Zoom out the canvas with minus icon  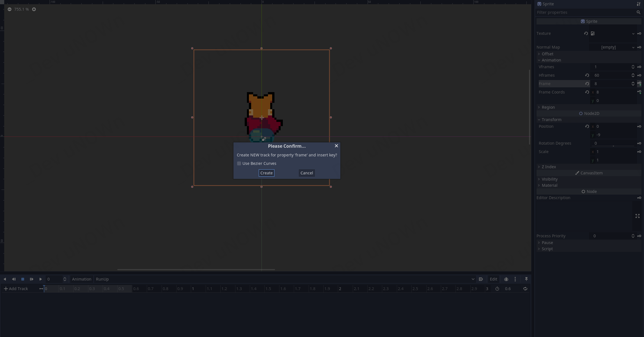coord(10,9)
